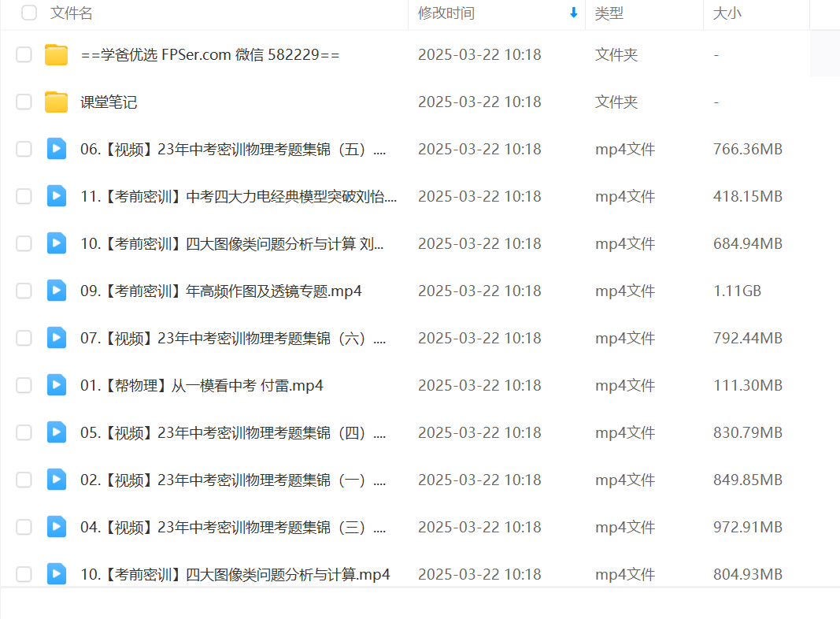Click the 972.91MB size cell
Image resolution: width=840 pixels, height=619 pixels.
(748, 526)
